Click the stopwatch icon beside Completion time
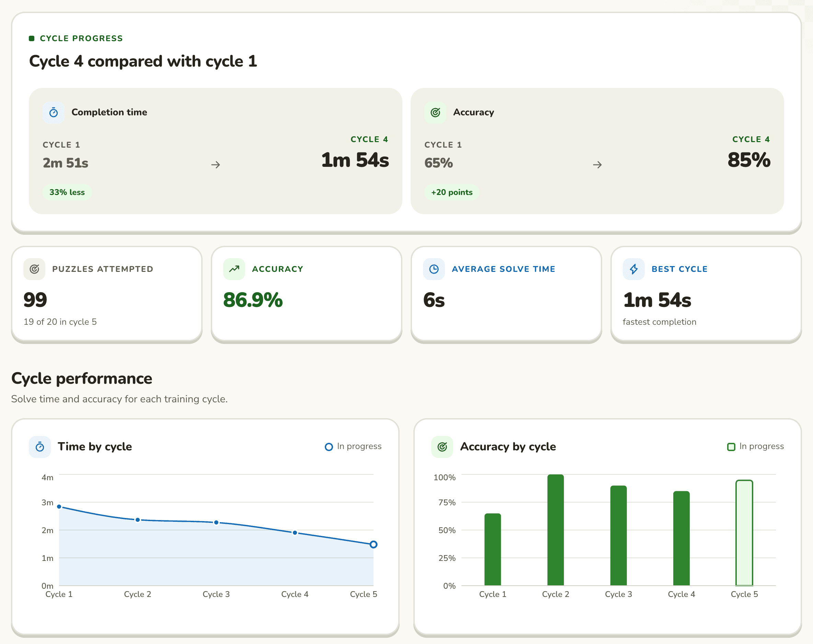The height and width of the screenshot is (644, 813). click(54, 112)
